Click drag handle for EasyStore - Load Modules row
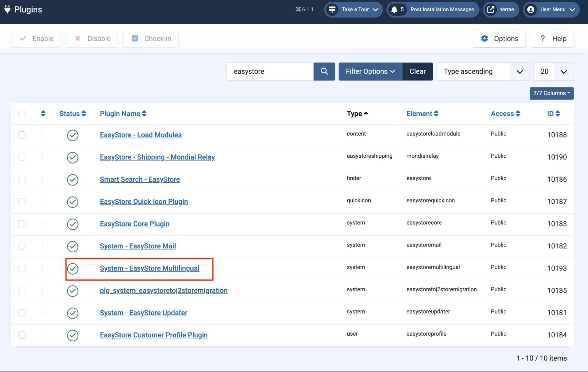The image size is (588, 372). pos(42,135)
